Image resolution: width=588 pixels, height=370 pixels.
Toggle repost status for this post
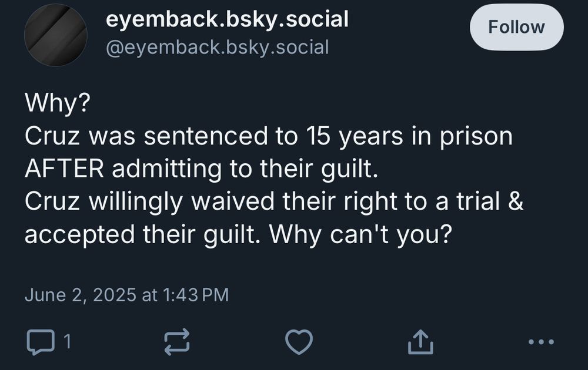coord(177,339)
